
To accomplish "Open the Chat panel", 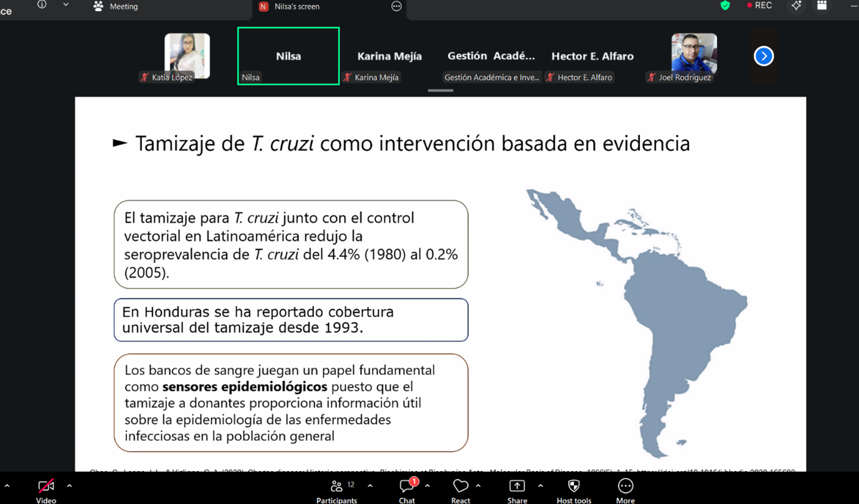I will coord(407,487).
